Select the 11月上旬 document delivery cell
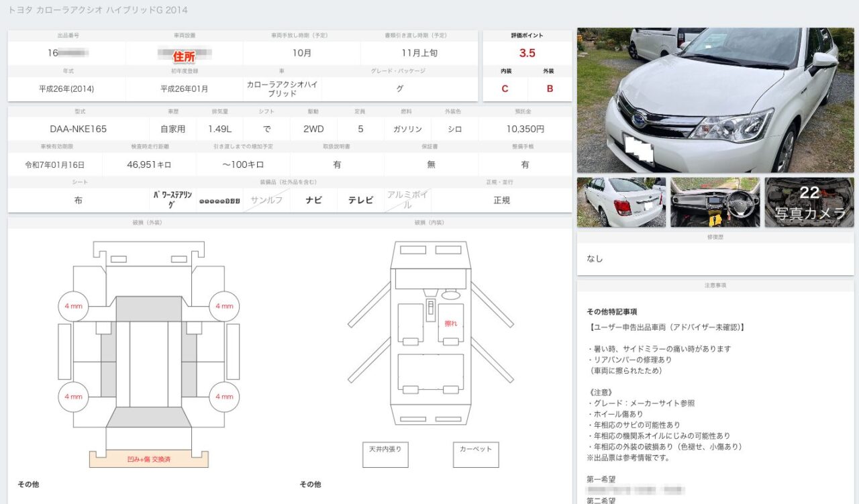This screenshot has width=859, height=504. pos(419,53)
